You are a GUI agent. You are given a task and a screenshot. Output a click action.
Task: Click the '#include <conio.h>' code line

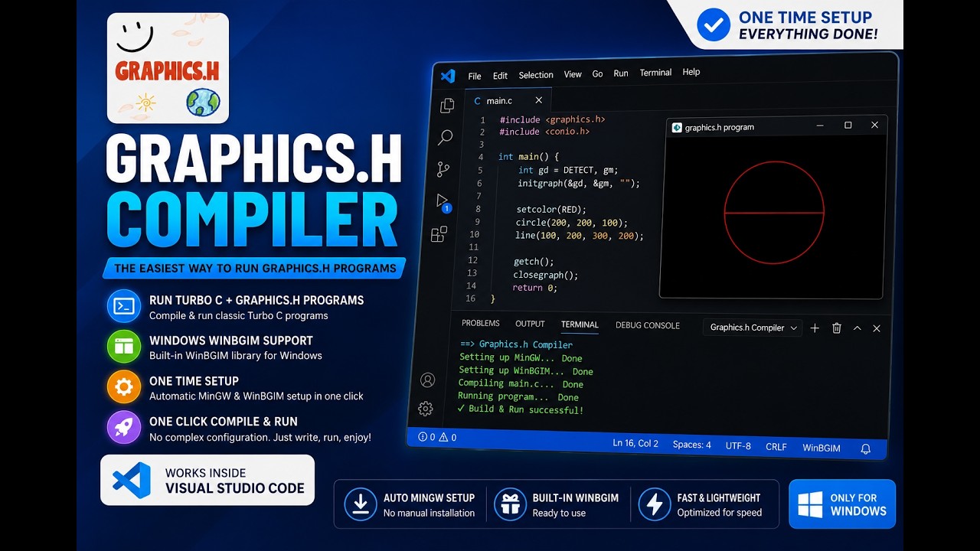(x=544, y=132)
